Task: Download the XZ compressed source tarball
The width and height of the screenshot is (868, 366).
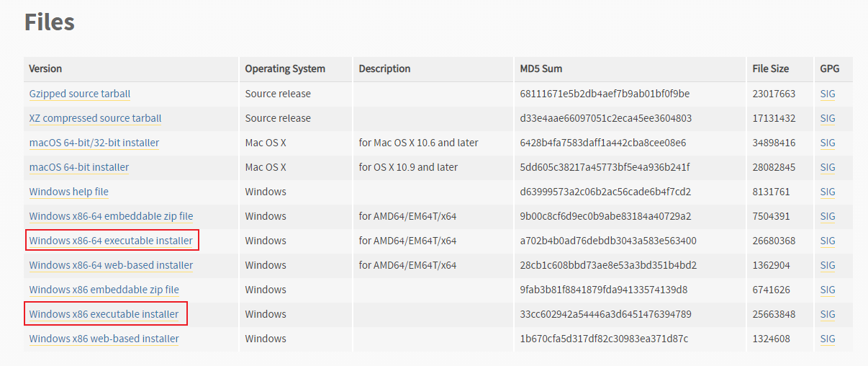Action: (95, 118)
